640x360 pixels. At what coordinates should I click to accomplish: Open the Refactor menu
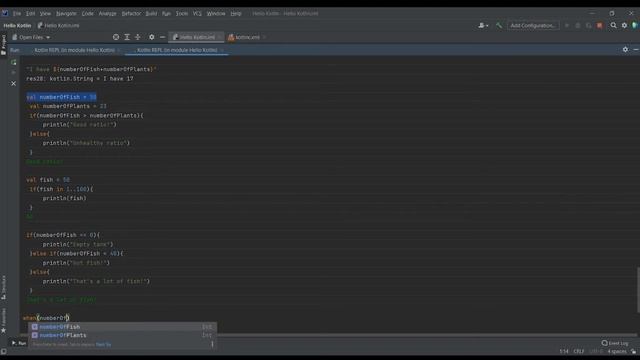click(x=131, y=13)
